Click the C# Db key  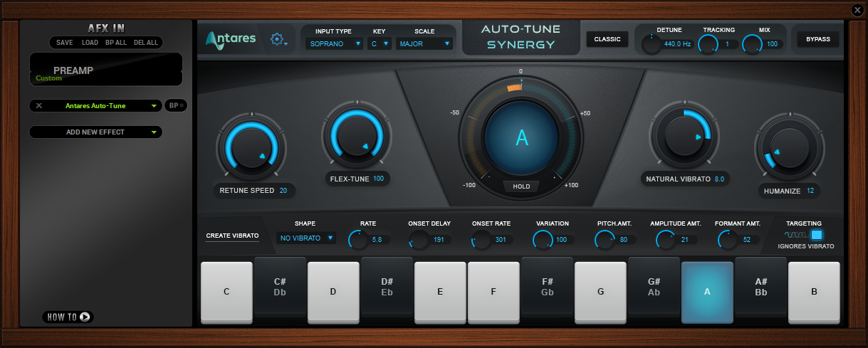point(280,287)
